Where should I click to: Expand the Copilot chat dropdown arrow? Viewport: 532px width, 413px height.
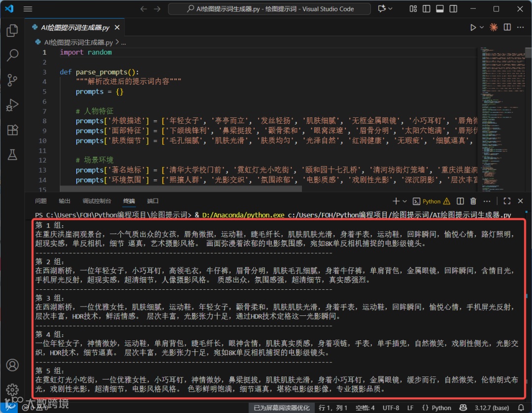tap(391, 9)
